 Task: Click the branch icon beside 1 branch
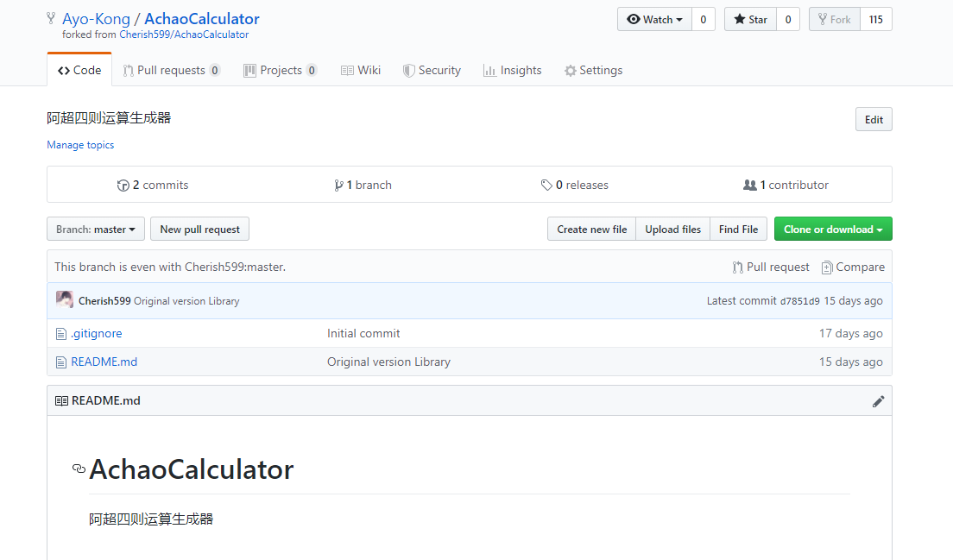[x=338, y=186]
